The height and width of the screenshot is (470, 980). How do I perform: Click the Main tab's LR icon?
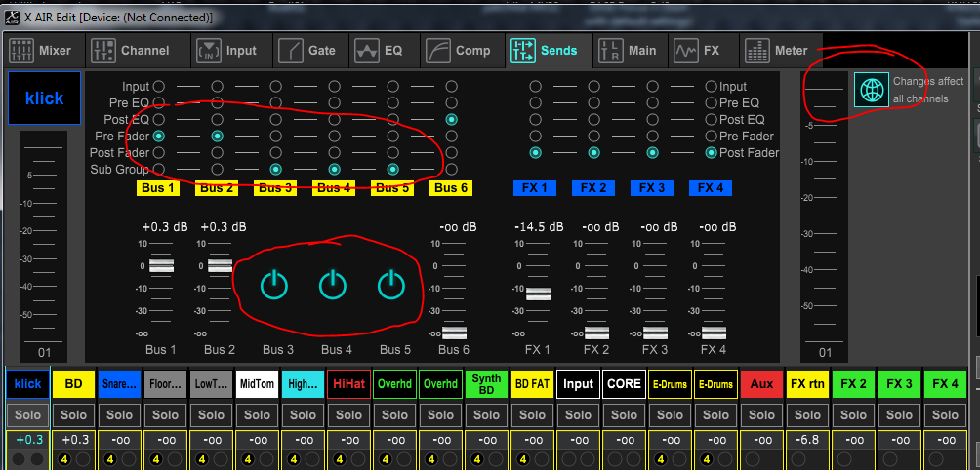(x=610, y=51)
